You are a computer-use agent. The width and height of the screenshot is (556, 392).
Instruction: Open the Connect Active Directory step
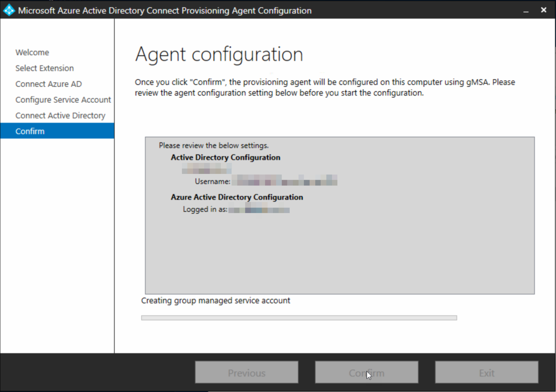pyautogui.click(x=60, y=115)
